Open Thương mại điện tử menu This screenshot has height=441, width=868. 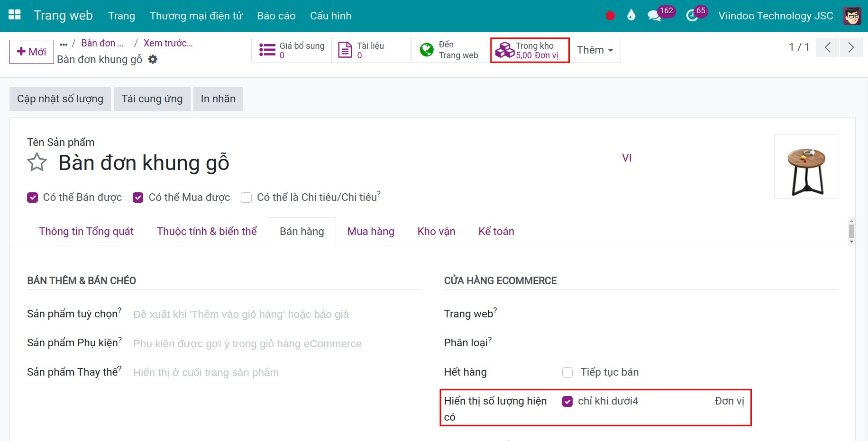[x=196, y=16]
